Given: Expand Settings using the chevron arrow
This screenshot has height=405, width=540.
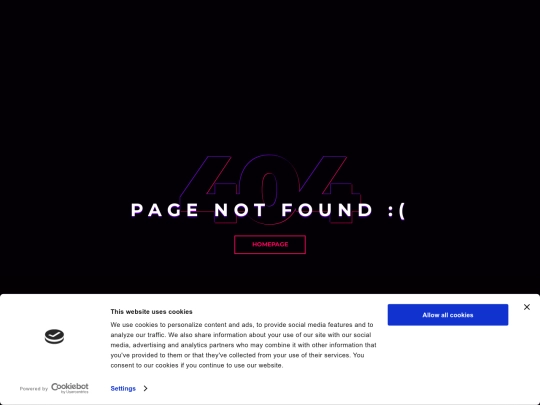Looking at the screenshot, I should tap(145, 388).
